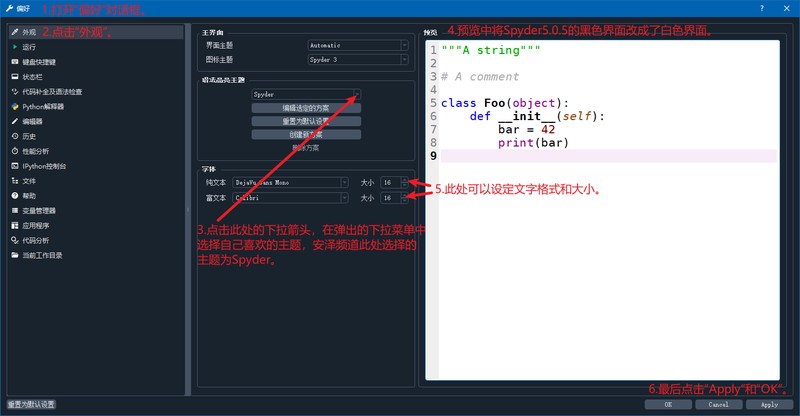
Task: Click the Cancel button
Action: tap(718, 404)
